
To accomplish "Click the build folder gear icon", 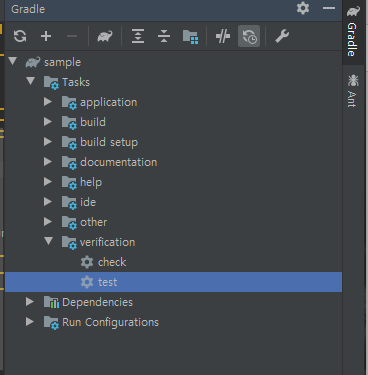I will (69, 122).
